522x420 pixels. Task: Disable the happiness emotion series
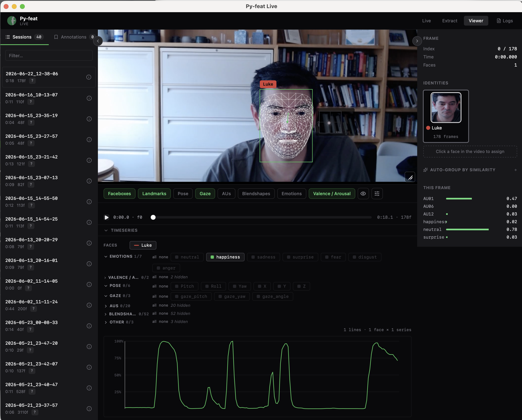225,257
